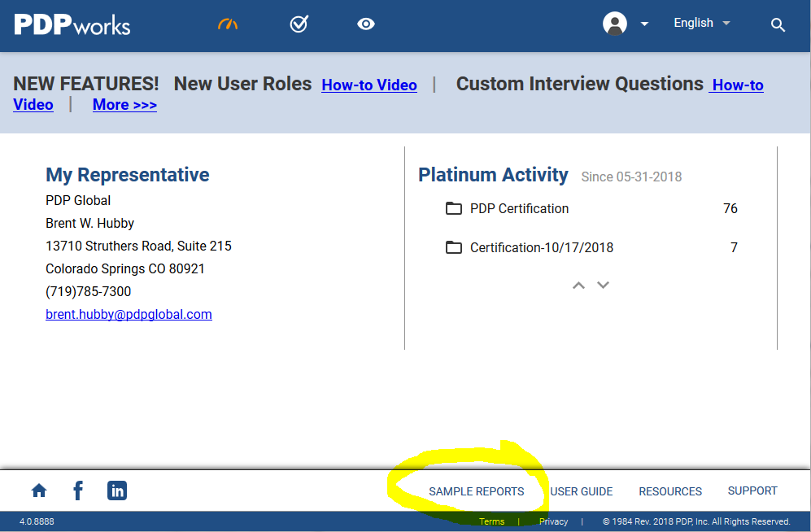This screenshot has width=811, height=532.
Task: Click the user profile avatar icon
Action: (x=615, y=24)
